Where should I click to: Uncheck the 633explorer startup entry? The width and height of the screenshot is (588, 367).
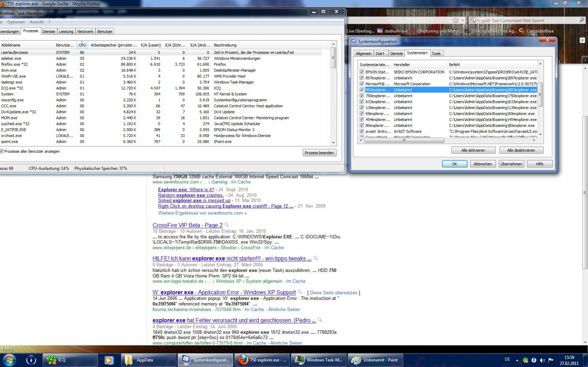(362, 102)
